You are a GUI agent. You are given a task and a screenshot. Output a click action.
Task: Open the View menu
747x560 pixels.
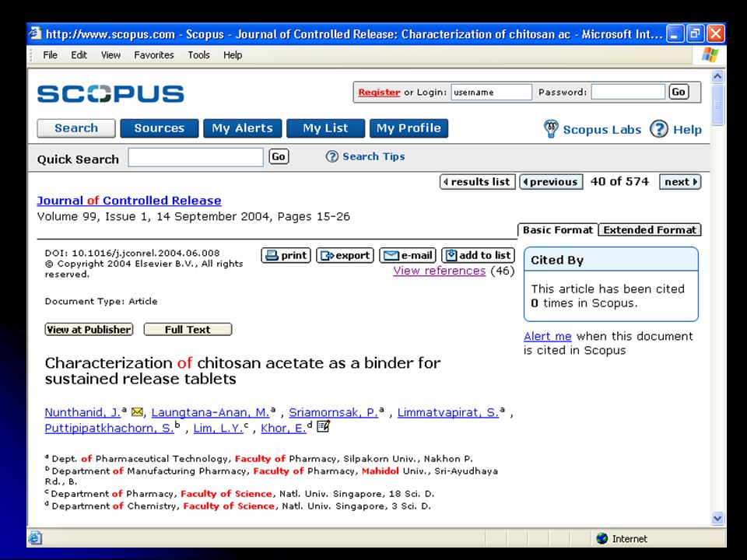(x=110, y=54)
